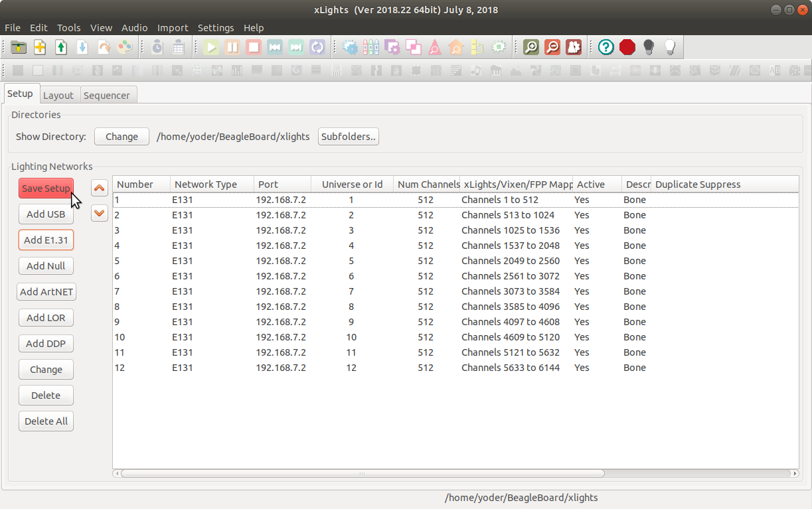Move selected network up with arrow
This screenshot has width=812, height=509.
100,188
